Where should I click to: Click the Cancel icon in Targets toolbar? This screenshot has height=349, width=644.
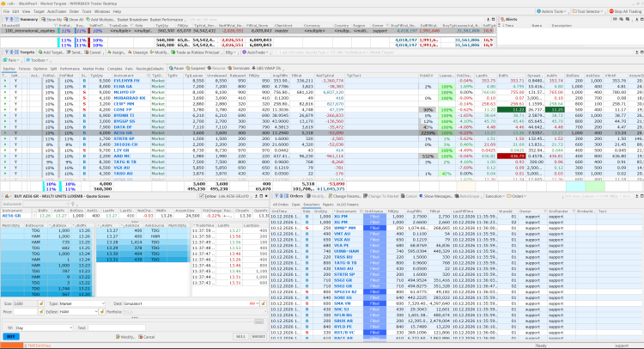87,52
